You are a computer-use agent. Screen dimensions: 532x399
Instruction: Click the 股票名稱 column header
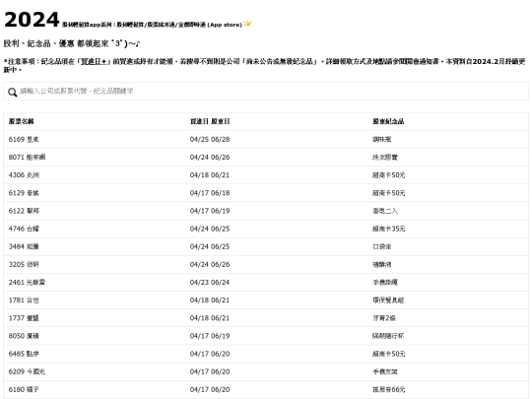[x=21, y=121]
